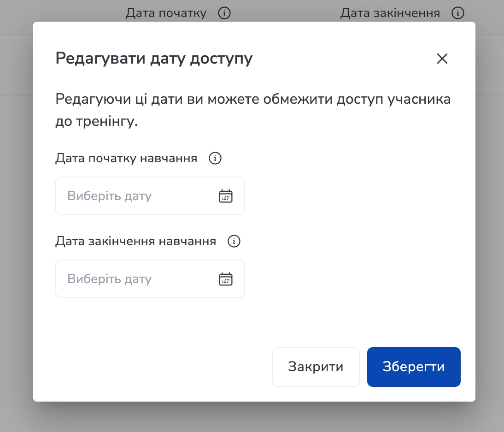
Task: Click the info icon next to 'Дата закінчення' header
Action: [x=458, y=13]
